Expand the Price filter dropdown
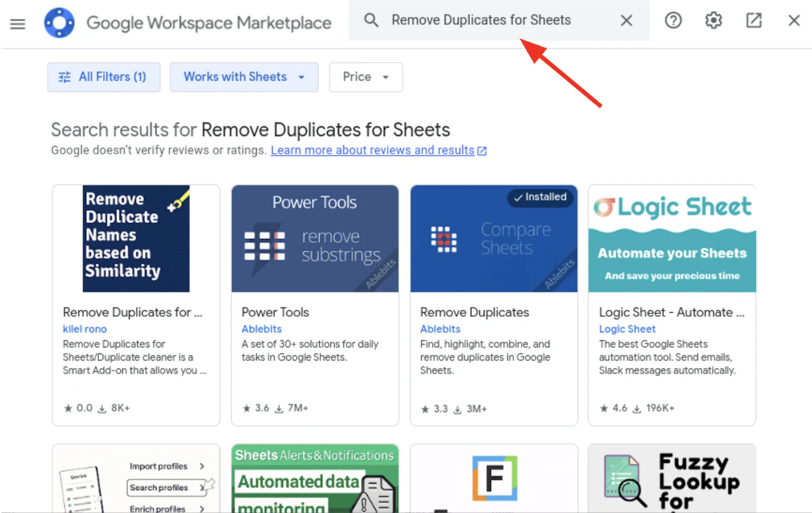812x513 pixels. [366, 77]
